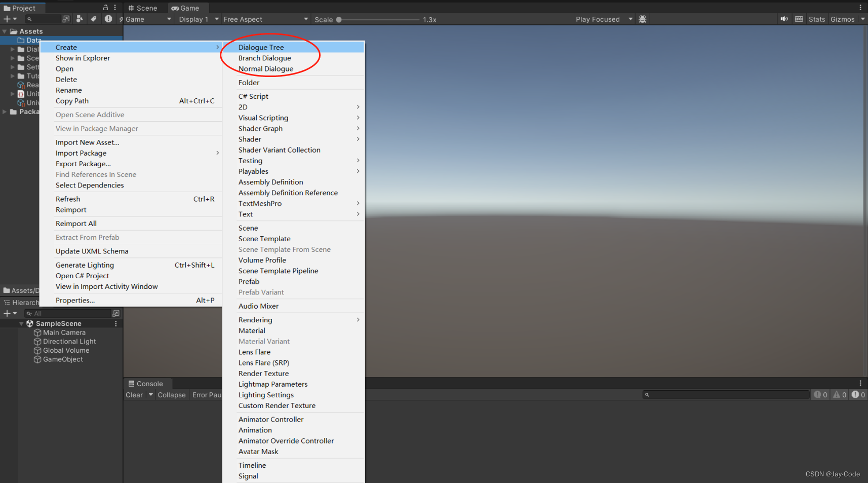Click the open-in-search icon in the Hierarchy search
The image size is (868, 483).
click(x=116, y=313)
